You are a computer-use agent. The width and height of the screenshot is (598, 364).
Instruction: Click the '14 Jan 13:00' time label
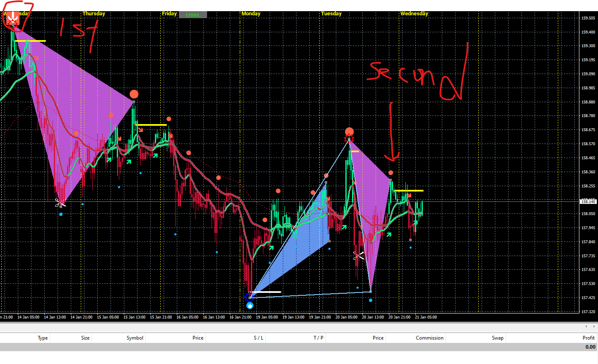(x=55, y=317)
